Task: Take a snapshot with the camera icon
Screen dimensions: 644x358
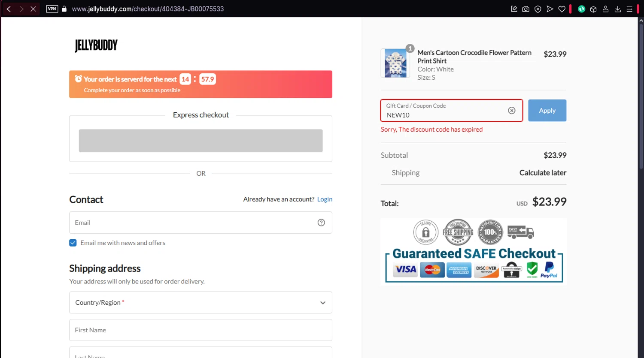Action: [526, 9]
